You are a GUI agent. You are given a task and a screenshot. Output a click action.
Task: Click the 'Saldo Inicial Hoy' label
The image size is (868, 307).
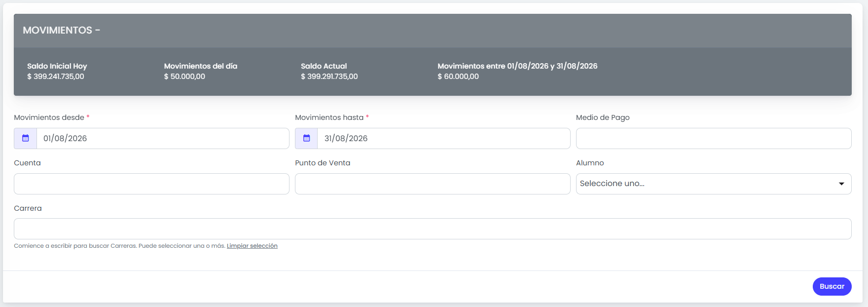[57, 66]
